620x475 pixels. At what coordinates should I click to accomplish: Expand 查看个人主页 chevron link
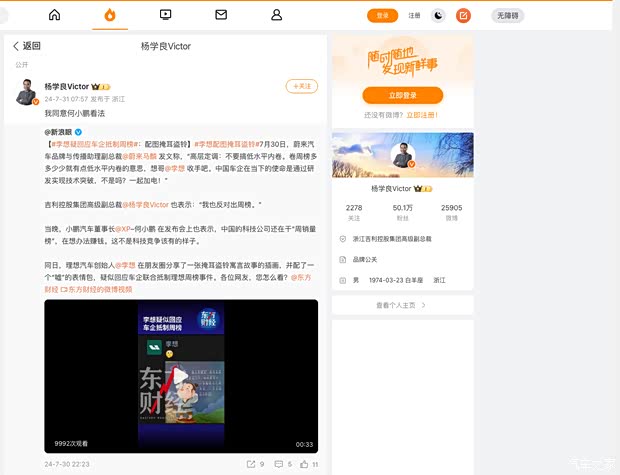(403, 305)
